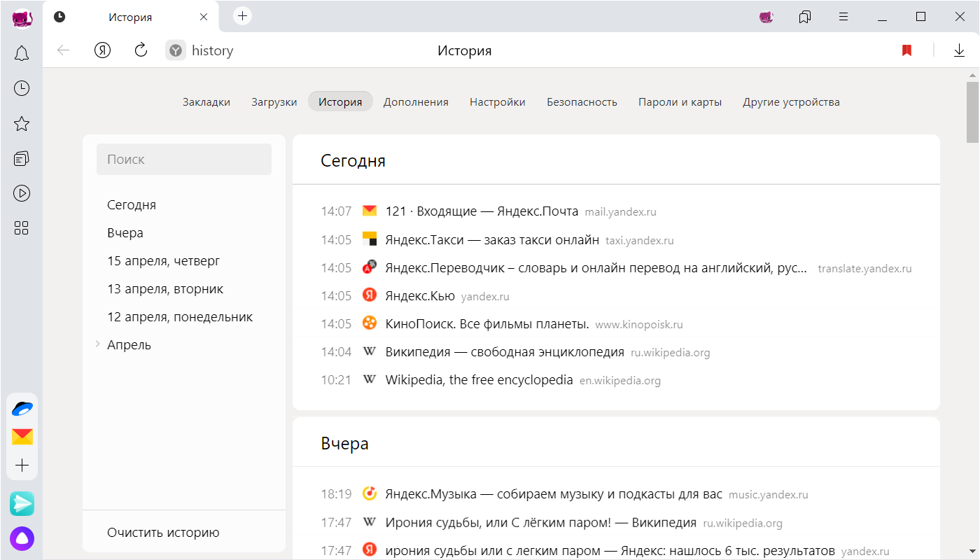Click the 'translate.yandex.ru' domain text
The image size is (980, 560).
coord(864,269)
